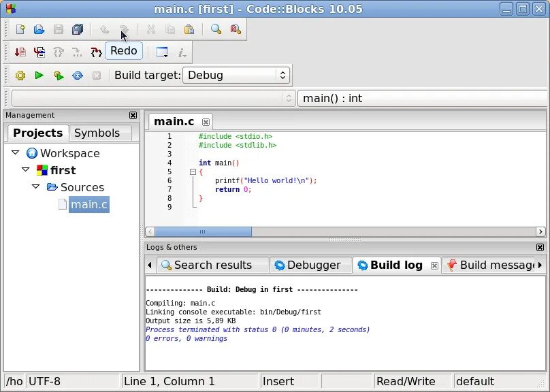Click the Save file floppy icon
550x392 pixels.
(x=59, y=29)
